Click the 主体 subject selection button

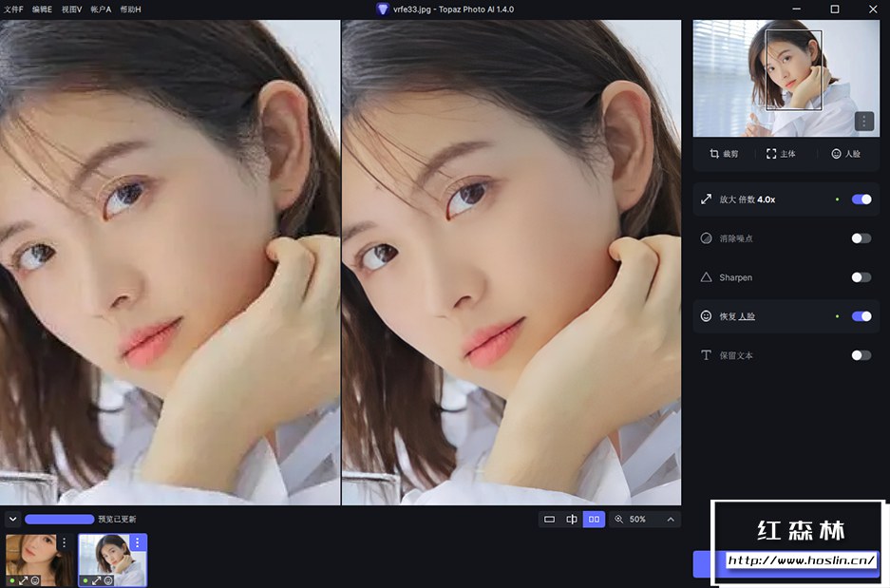click(781, 153)
